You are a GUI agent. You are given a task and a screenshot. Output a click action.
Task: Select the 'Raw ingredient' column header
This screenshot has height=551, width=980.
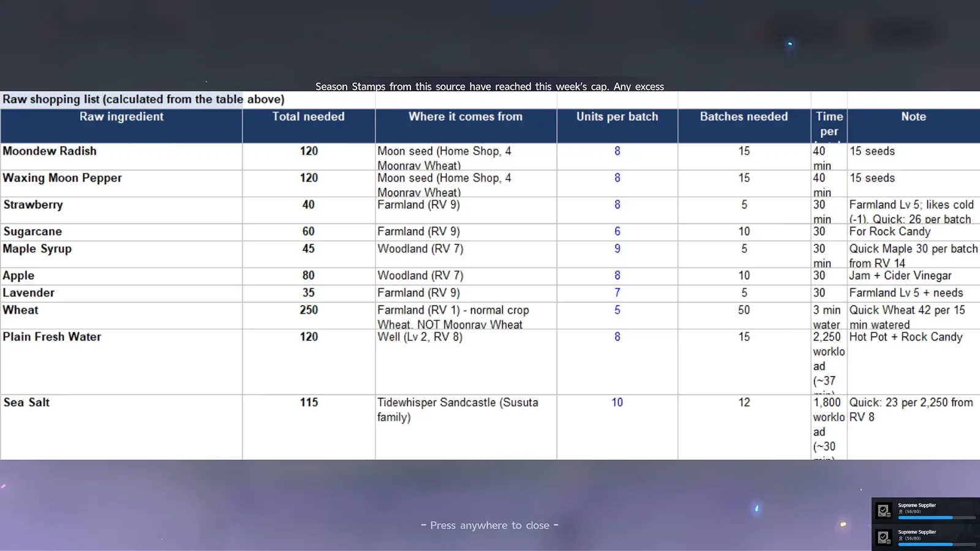[x=121, y=126]
